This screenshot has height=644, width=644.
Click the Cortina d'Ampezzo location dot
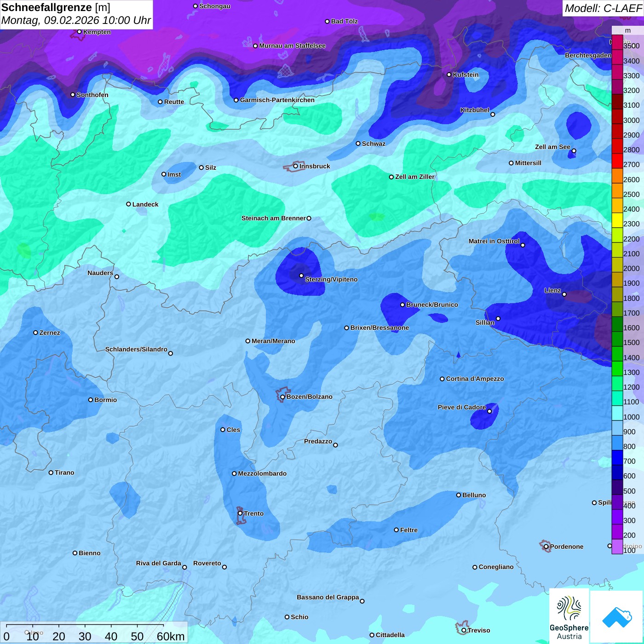coord(442,379)
